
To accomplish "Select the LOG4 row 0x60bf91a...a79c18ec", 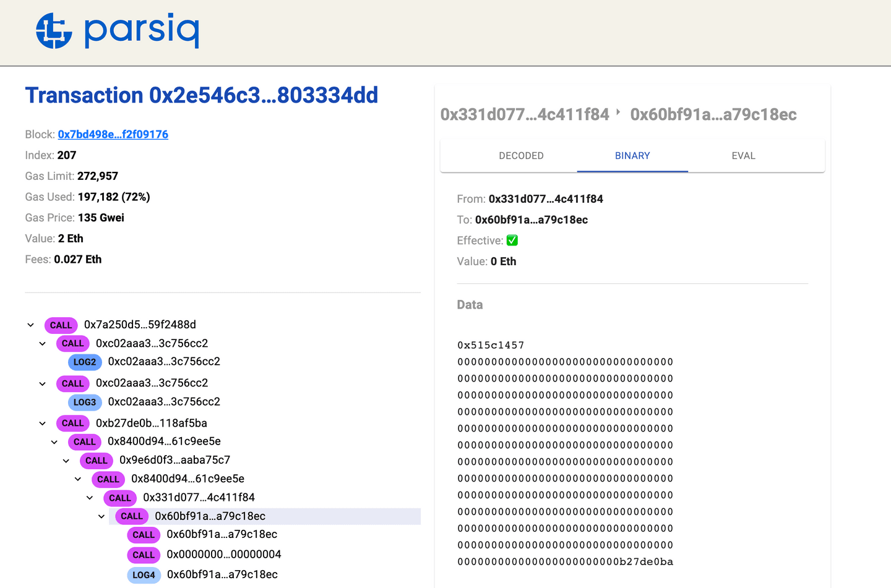I will [222, 574].
